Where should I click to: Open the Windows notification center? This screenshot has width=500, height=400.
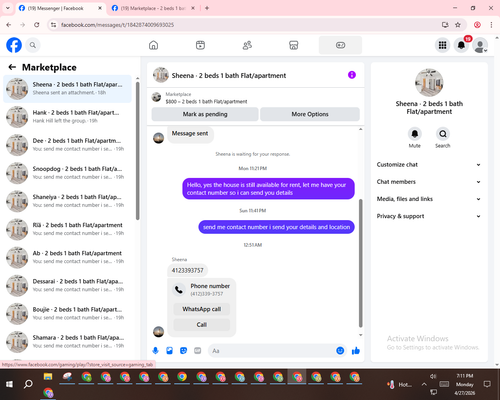pyautogui.click(x=487, y=384)
